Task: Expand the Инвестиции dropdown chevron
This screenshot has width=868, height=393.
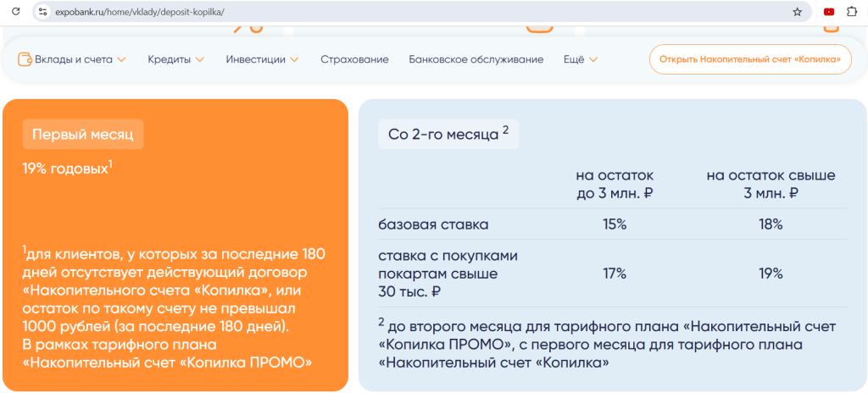Action: [x=294, y=60]
